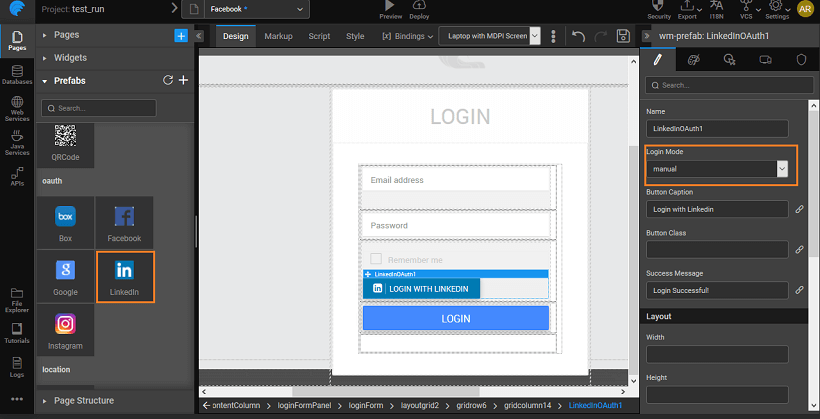Select the LinkedIn prefab icon
The height and width of the screenshot is (419, 820).
coord(124,277)
